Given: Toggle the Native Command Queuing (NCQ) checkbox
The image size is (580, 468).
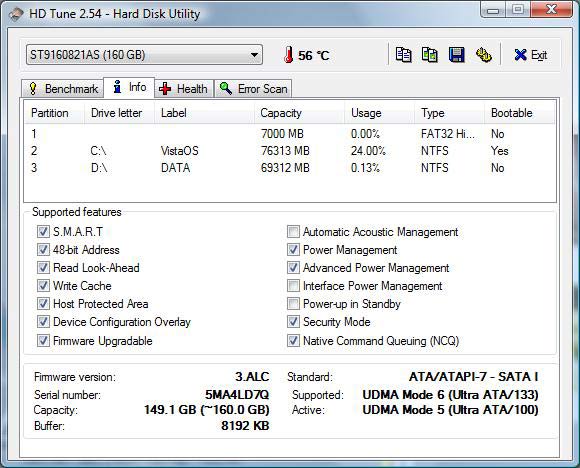Looking at the screenshot, I should (x=293, y=340).
